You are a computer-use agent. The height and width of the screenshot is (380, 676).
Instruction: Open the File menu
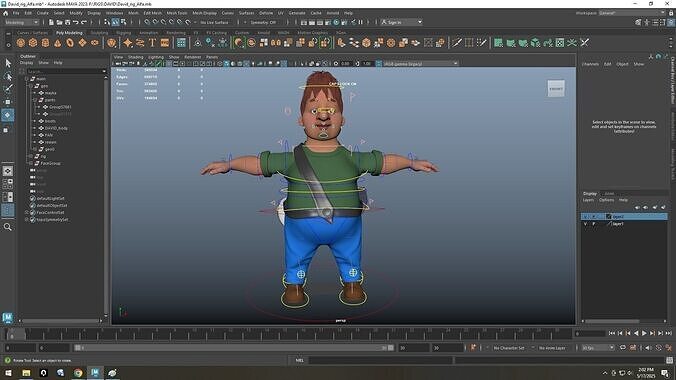16,13
